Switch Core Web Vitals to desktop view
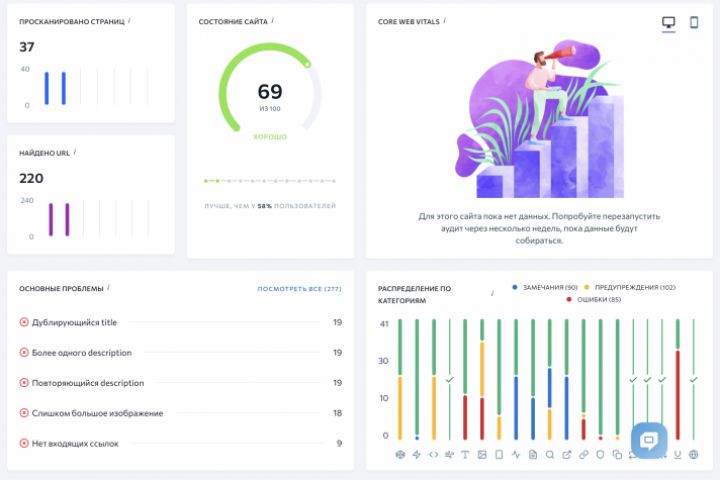Image resolution: width=720 pixels, height=480 pixels. 668,22
